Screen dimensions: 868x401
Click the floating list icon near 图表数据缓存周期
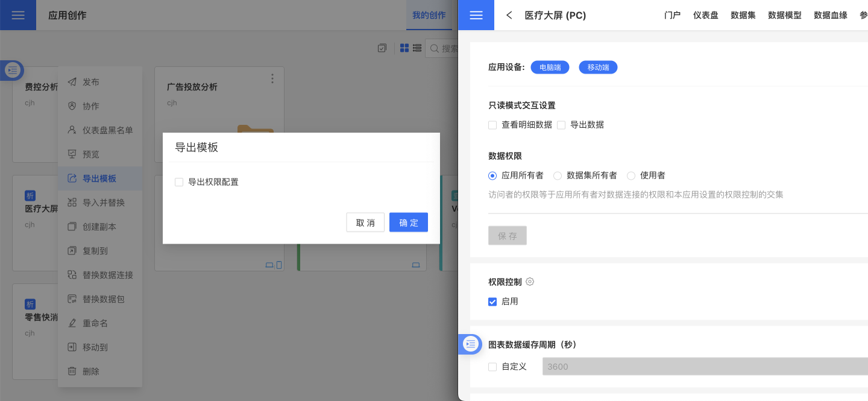coord(471,344)
